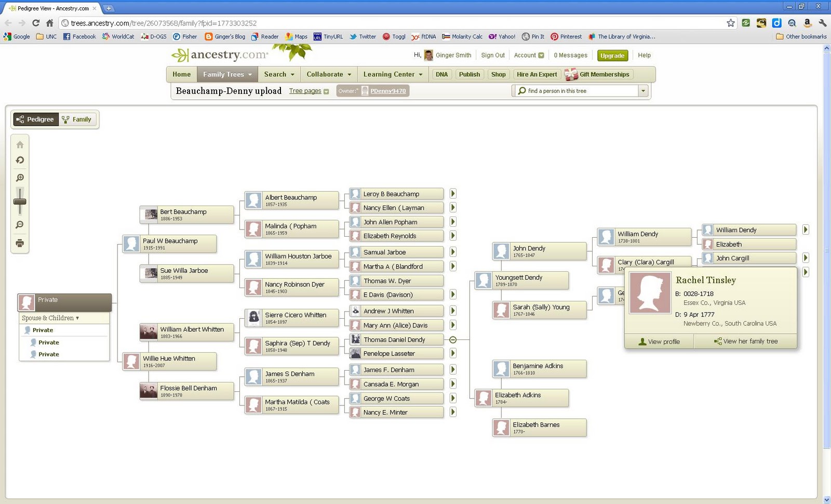Click the Twitter icon on the bookmarks bar
Image resolution: width=831 pixels, height=504 pixels.
[x=351, y=36]
